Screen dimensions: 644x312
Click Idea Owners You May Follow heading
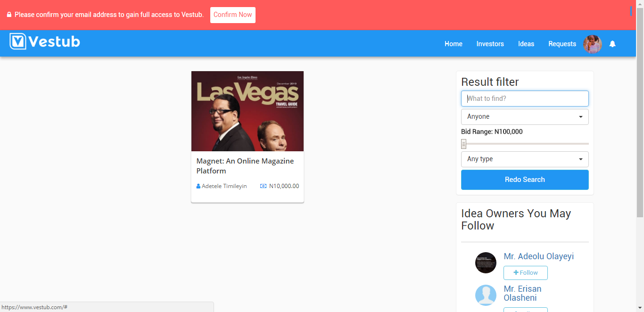[x=516, y=220]
